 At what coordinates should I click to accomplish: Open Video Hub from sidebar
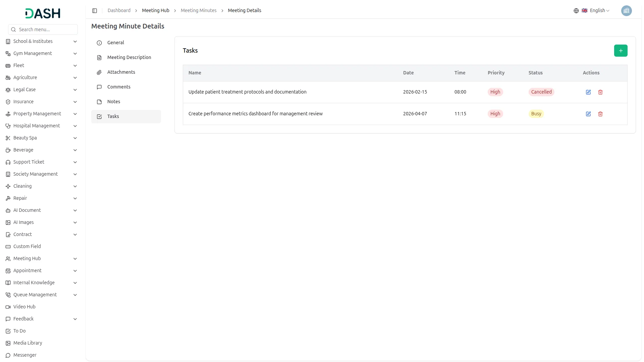point(24,307)
